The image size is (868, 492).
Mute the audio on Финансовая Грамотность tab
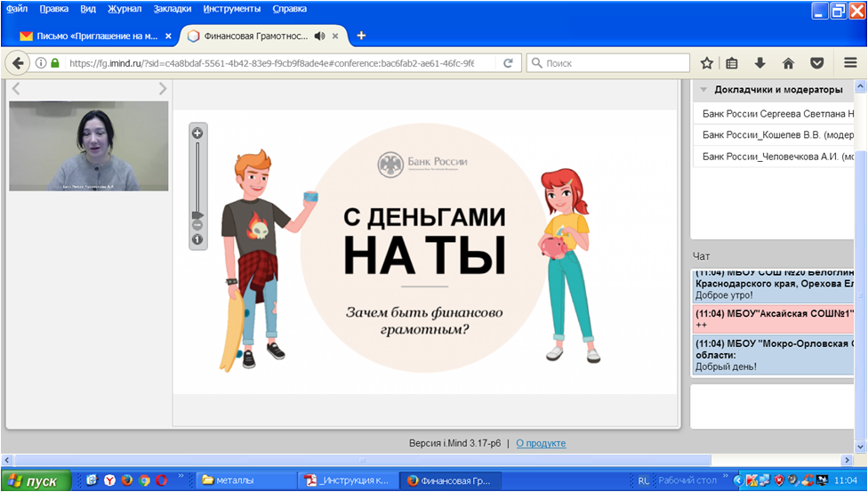(x=319, y=36)
